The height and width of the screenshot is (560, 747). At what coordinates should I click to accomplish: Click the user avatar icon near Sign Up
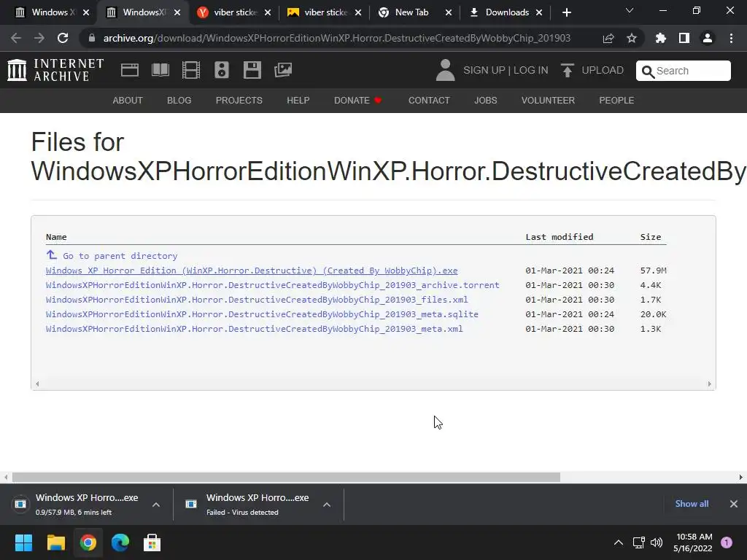pos(446,70)
